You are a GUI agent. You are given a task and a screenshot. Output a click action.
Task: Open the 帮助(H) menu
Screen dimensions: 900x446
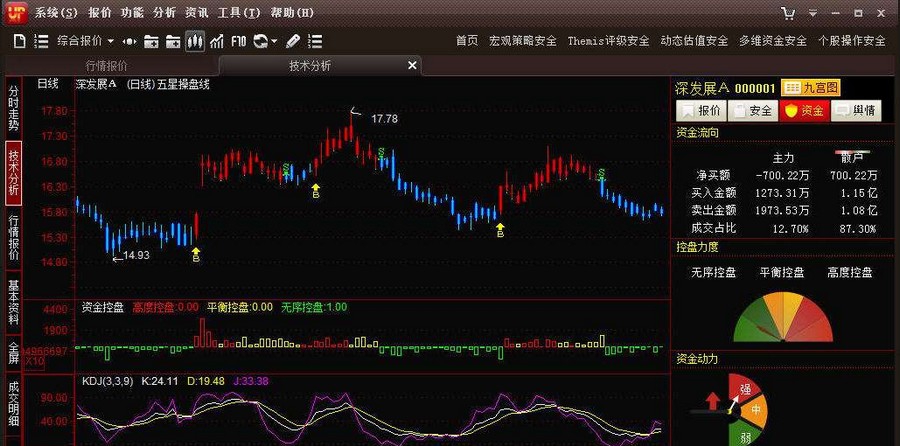point(292,13)
